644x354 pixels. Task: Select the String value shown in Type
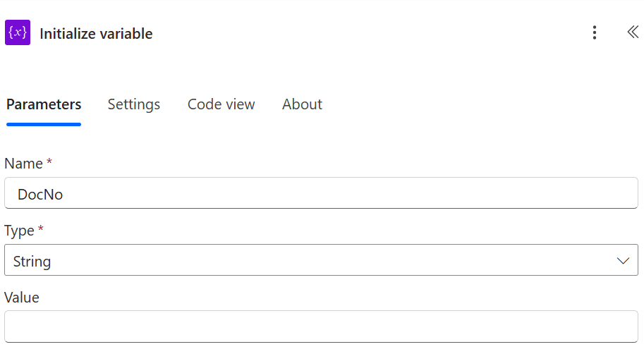pyautogui.click(x=32, y=262)
